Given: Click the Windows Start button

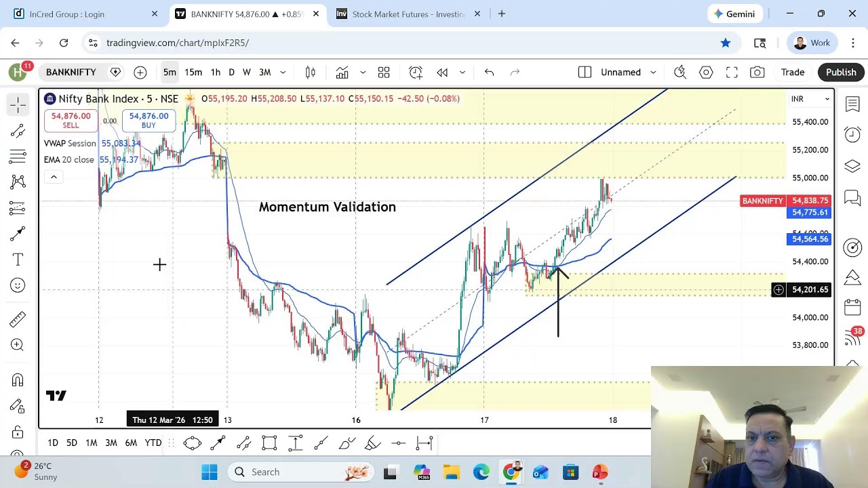Looking at the screenshot, I should click(x=210, y=472).
